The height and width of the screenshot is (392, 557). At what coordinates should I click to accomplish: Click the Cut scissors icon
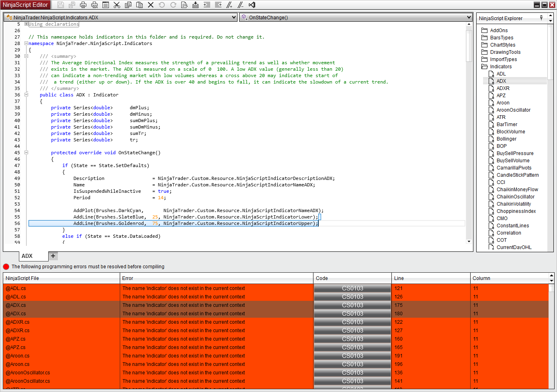click(117, 5)
